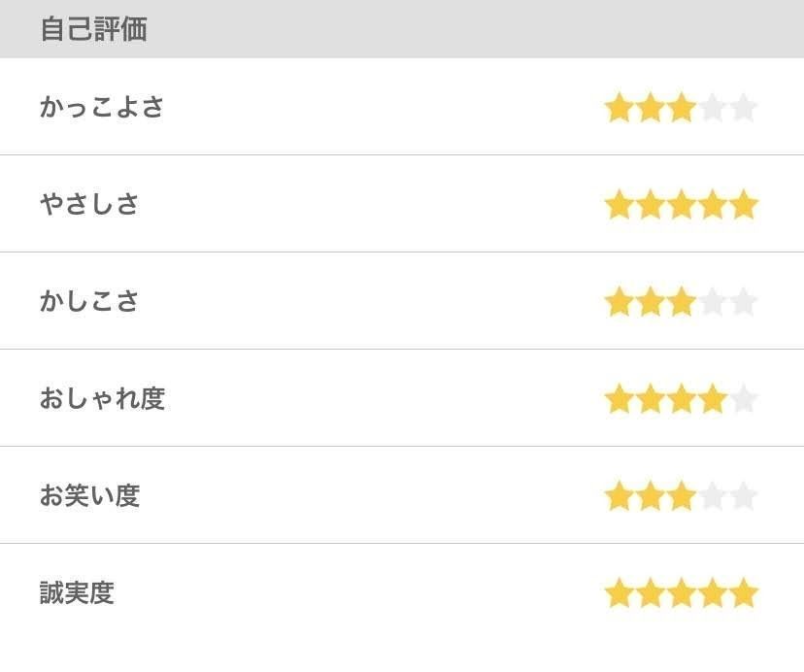Viewport: 804px width, 672px height.
Task: Click the second star of おしゃれ度
Action: click(x=650, y=399)
